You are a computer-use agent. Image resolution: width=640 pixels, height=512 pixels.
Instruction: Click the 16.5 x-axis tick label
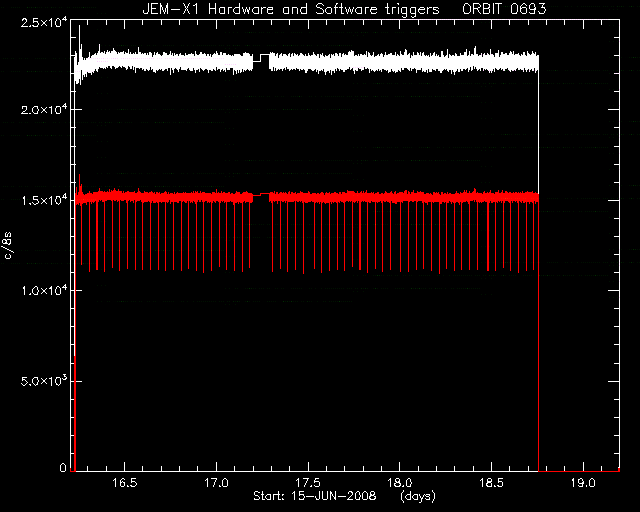click(124, 483)
